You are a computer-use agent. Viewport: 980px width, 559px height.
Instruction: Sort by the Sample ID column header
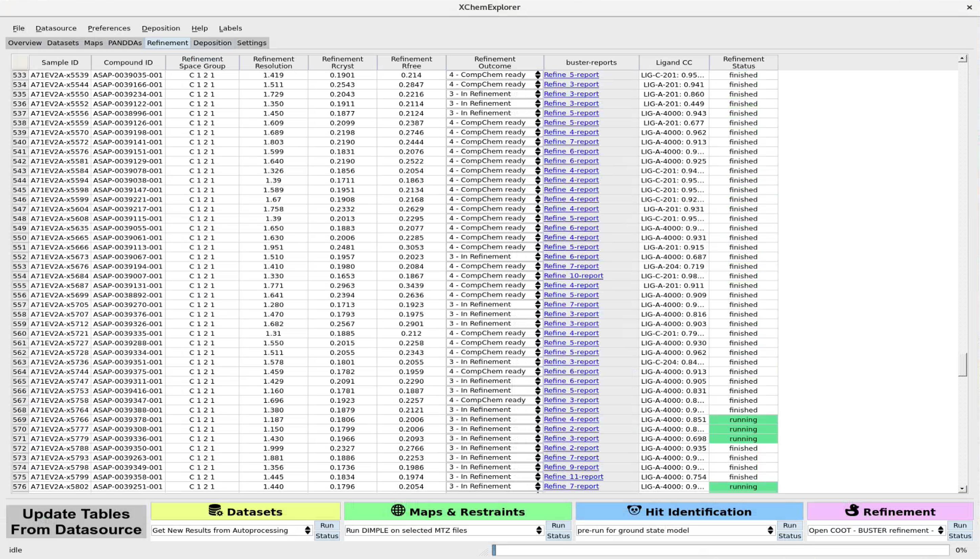(x=60, y=62)
